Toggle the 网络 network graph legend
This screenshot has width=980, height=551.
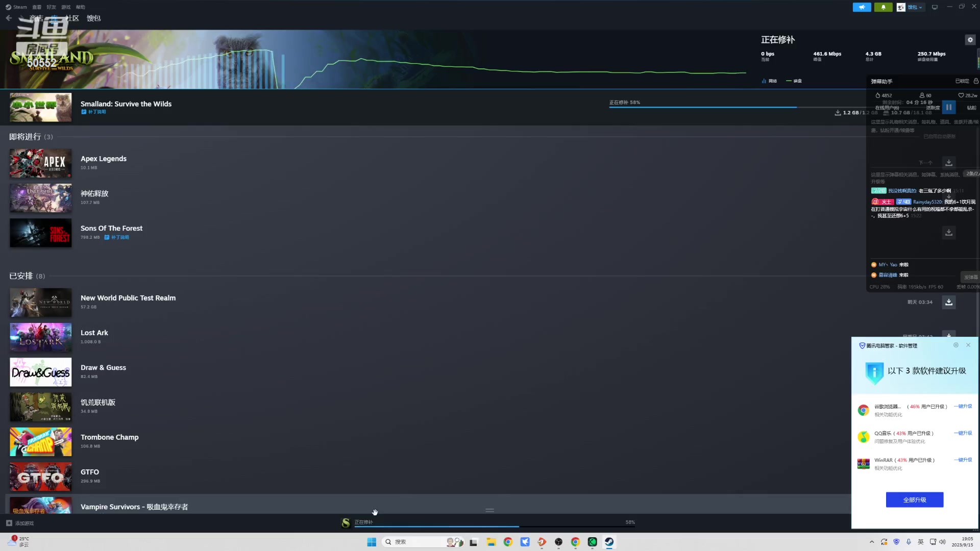[x=769, y=81]
